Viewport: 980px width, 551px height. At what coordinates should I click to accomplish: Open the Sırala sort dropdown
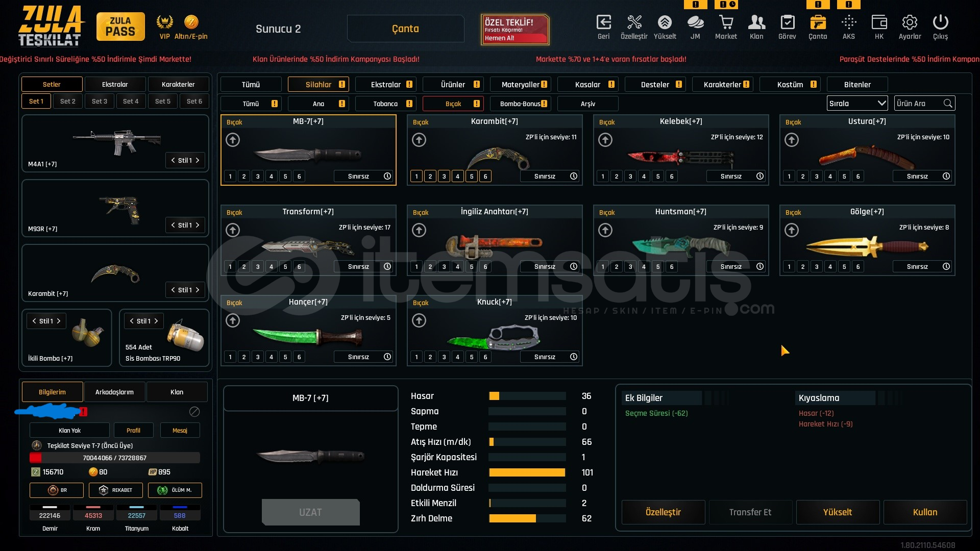pyautogui.click(x=857, y=104)
